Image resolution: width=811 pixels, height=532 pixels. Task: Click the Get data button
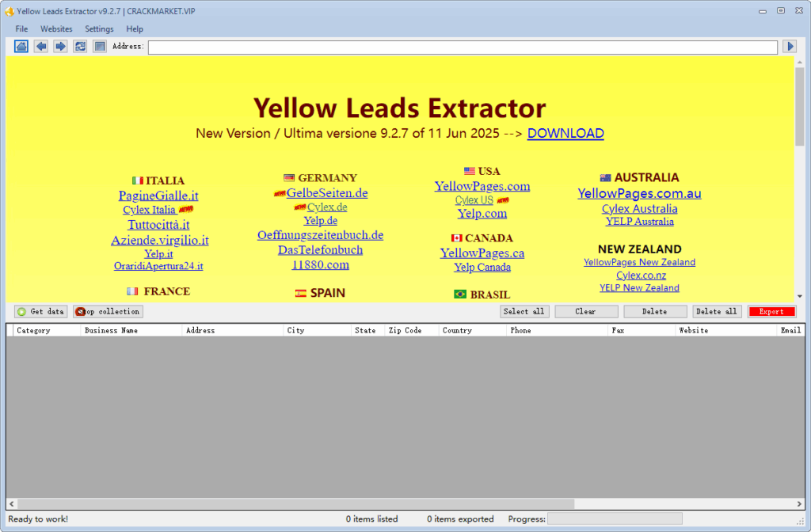coord(41,311)
